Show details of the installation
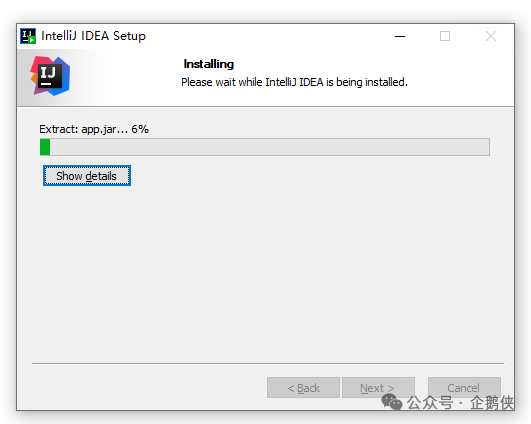 point(87,176)
